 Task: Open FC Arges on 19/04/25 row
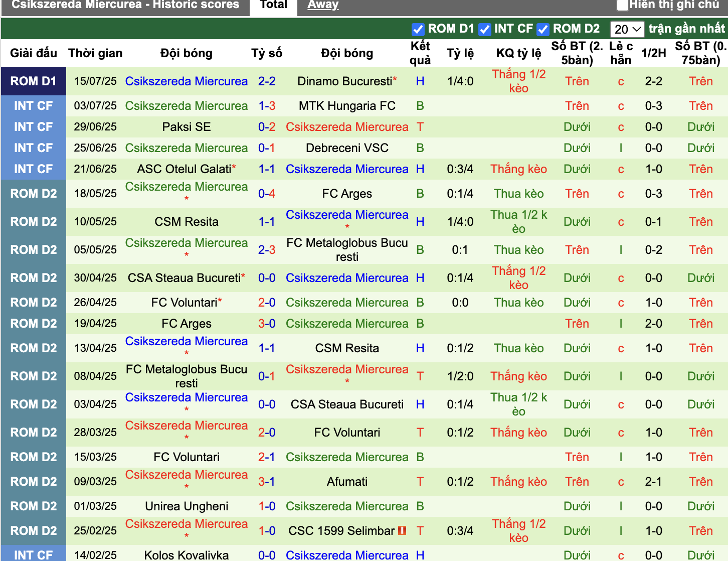(187, 324)
